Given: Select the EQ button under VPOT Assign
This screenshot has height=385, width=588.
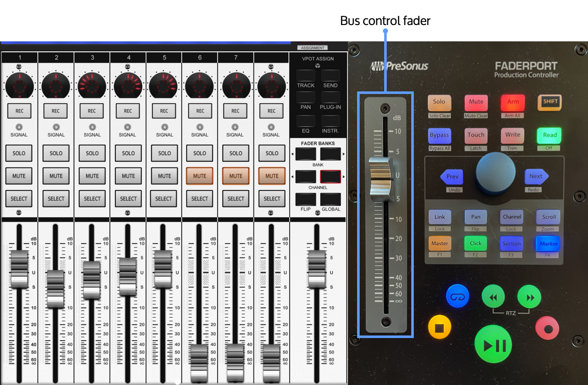Looking at the screenshot, I should [x=305, y=121].
